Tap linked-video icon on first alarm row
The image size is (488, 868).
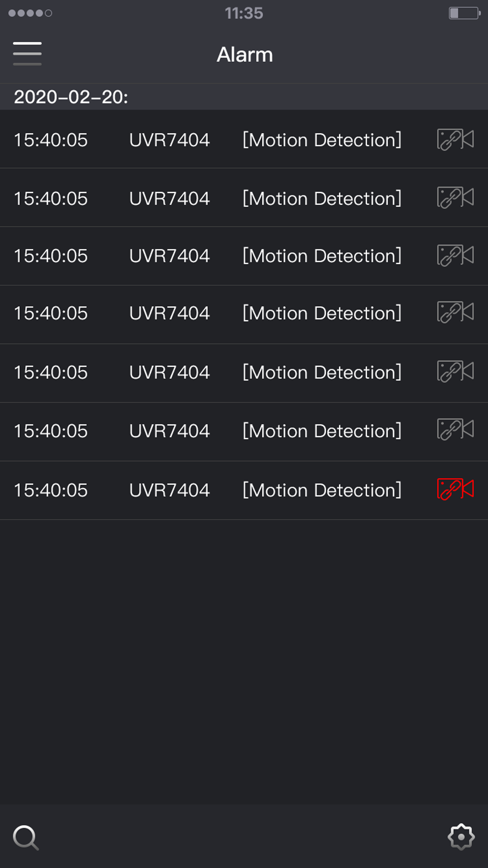[455, 139]
